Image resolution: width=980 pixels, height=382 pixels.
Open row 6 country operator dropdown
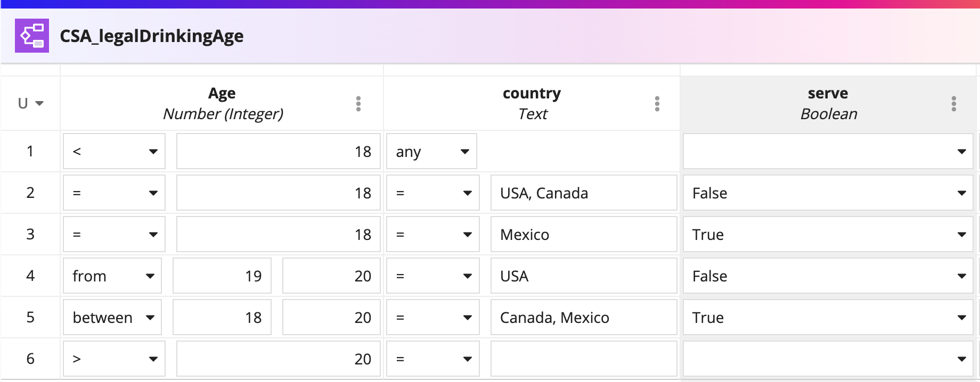pyautogui.click(x=433, y=359)
